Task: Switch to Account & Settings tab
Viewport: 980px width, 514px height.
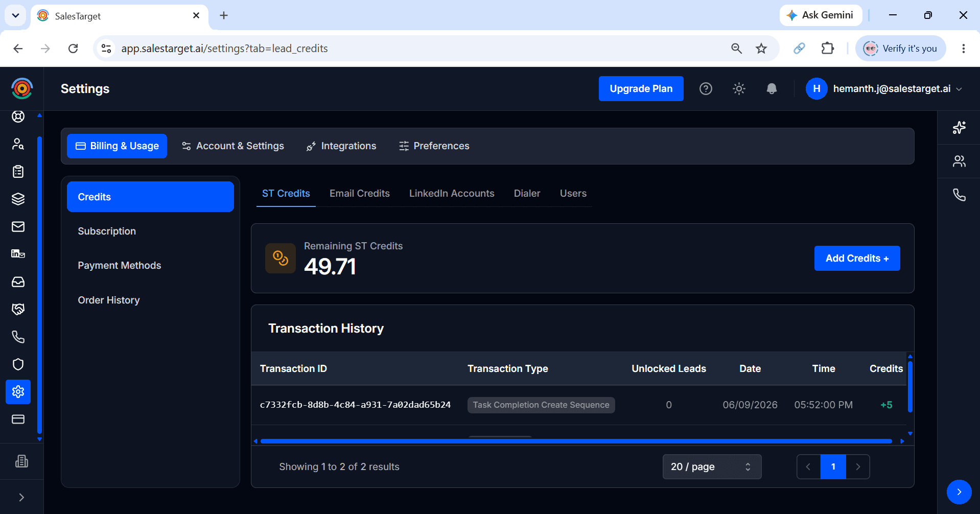Action: [x=233, y=146]
